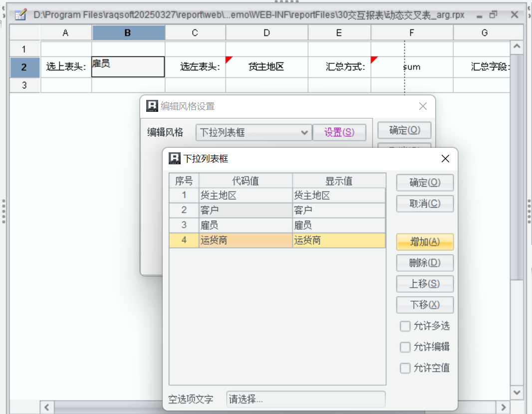Click the report document icon in title bar

point(20,15)
